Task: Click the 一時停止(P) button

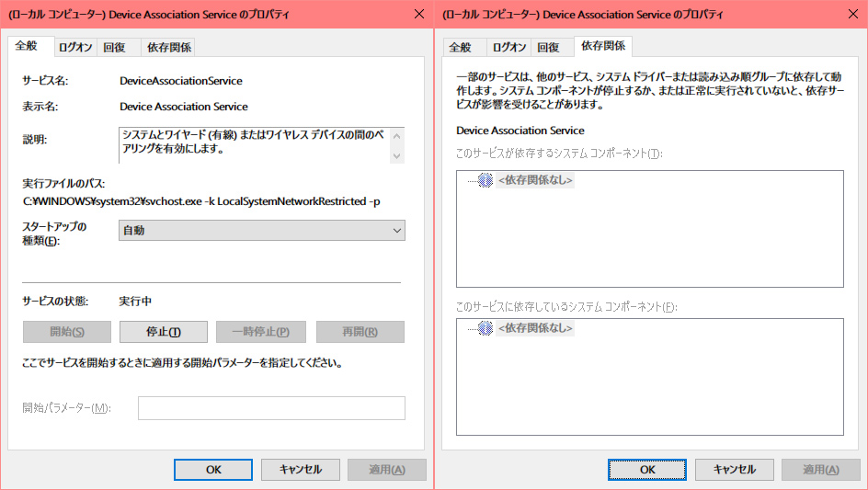Action: click(261, 332)
